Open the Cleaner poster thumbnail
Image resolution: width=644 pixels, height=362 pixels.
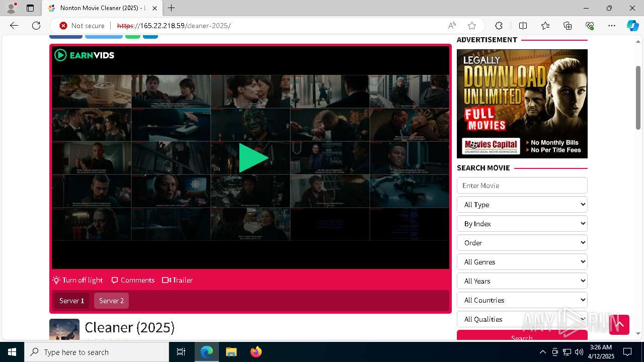pos(64,329)
